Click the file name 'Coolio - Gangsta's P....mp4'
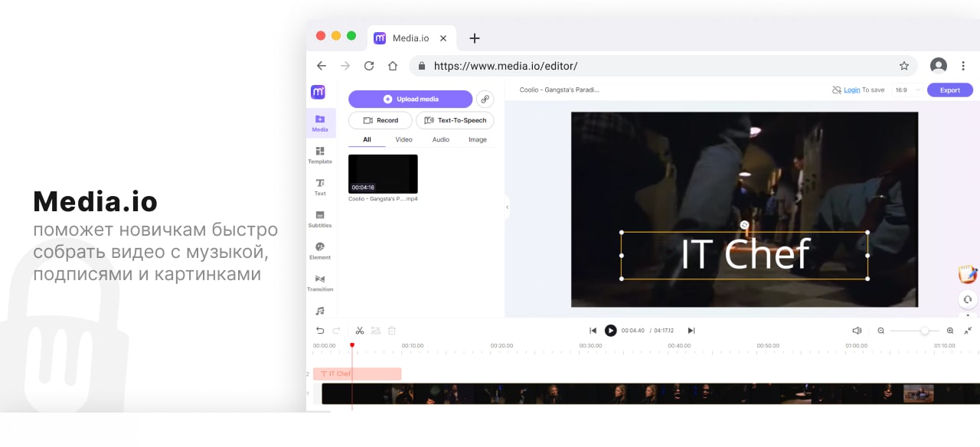This screenshot has width=980, height=447. (x=383, y=199)
